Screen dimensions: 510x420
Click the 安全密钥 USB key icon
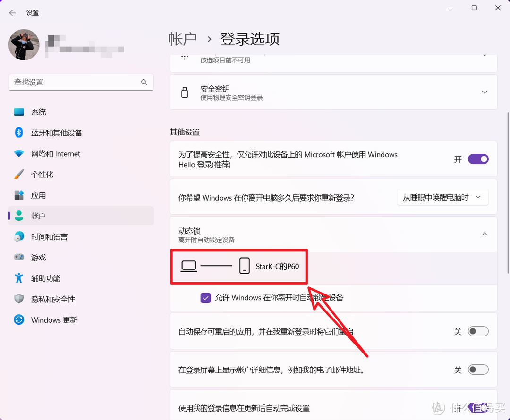[185, 92]
